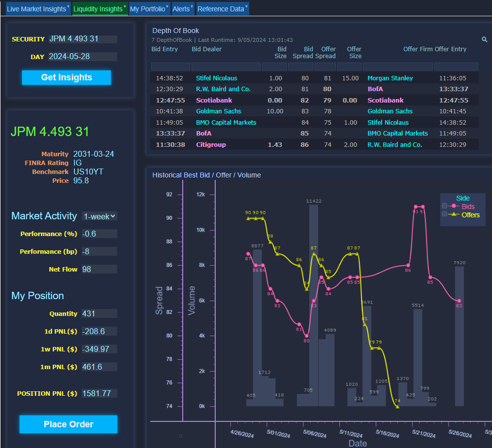Open the Liquidity Insights menu
The height and width of the screenshot is (448, 492).
point(99,9)
